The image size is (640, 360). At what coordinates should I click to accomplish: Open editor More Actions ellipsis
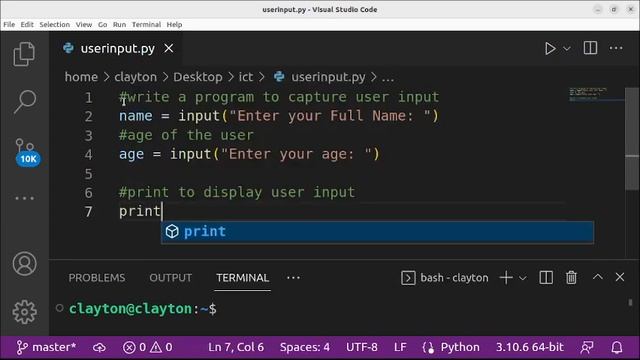point(616,48)
